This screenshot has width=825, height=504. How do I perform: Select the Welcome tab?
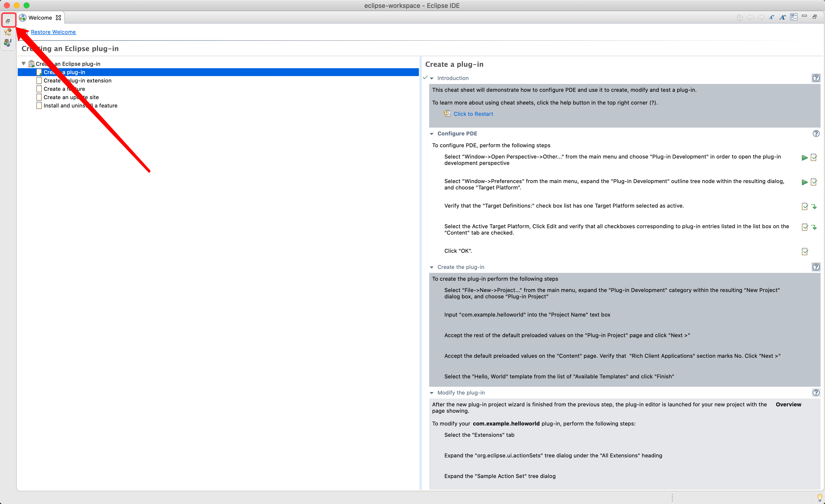tap(40, 18)
